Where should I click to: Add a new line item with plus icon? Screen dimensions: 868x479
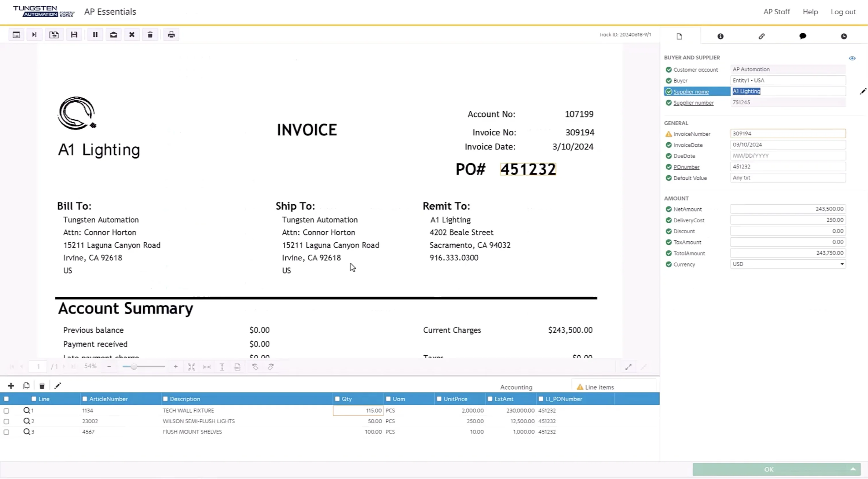(11, 386)
